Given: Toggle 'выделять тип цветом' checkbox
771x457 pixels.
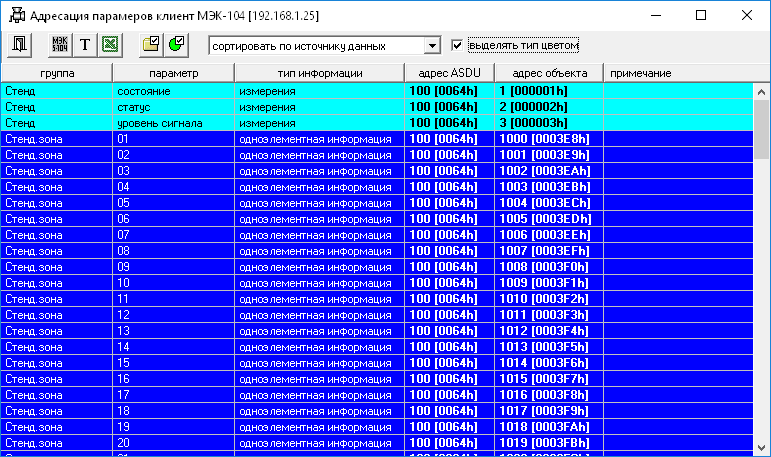Looking at the screenshot, I should (x=457, y=45).
